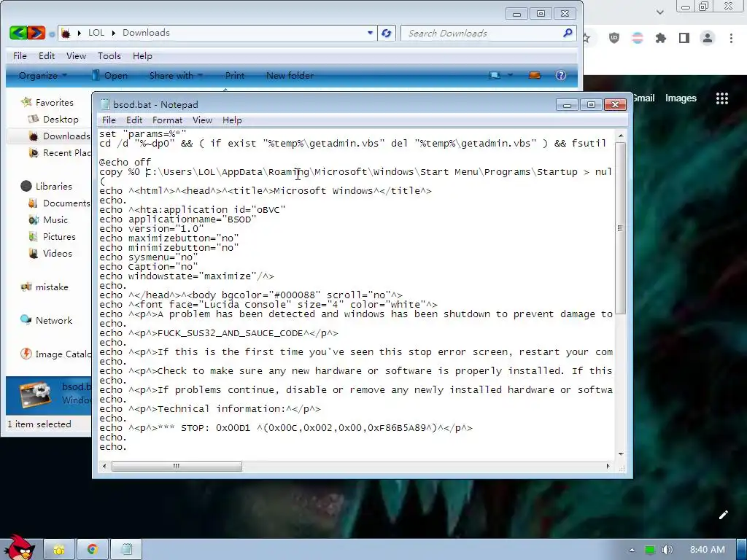
Task: Toggle the Explorer preview pane icon
Action: click(x=535, y=75)
